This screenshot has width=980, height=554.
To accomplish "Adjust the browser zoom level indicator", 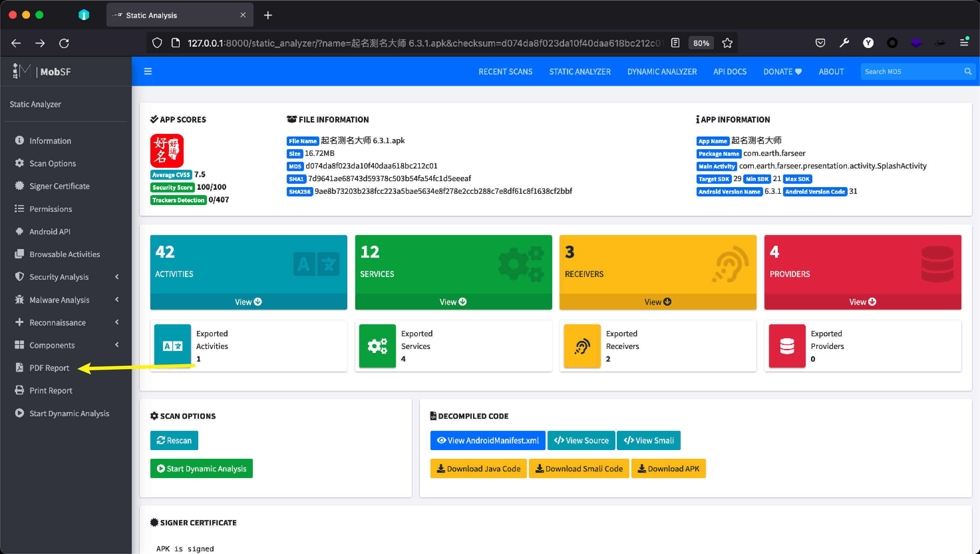I will tap(701, 43).
